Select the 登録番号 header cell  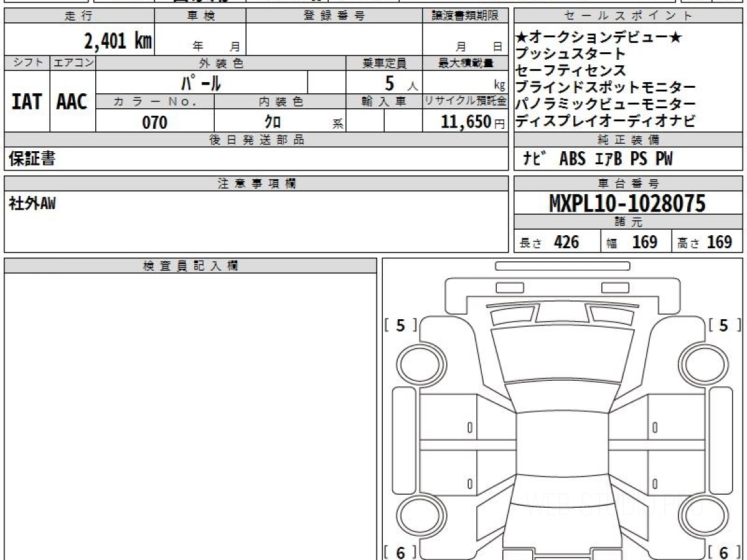[x=334, y=16]
